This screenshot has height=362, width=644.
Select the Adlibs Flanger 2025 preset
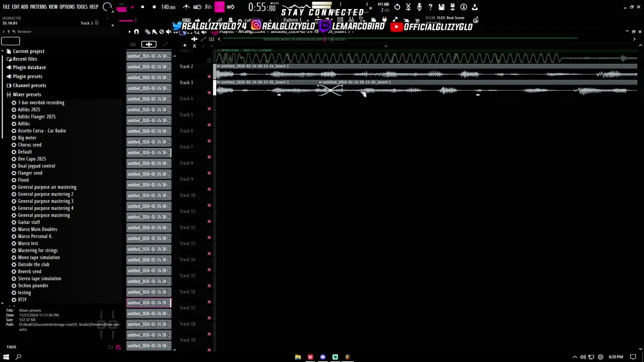37,117
